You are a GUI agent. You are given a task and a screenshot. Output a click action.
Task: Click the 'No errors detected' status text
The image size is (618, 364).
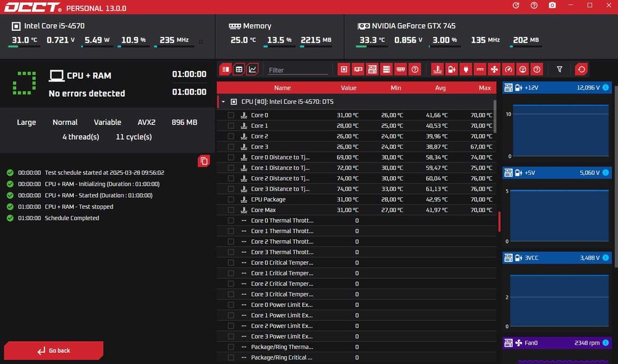pos(87,93)
